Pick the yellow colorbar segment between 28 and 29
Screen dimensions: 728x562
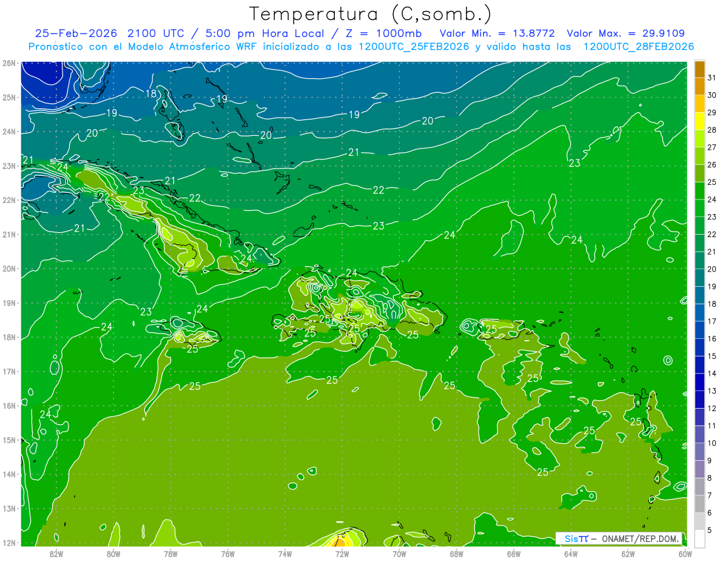699,121
